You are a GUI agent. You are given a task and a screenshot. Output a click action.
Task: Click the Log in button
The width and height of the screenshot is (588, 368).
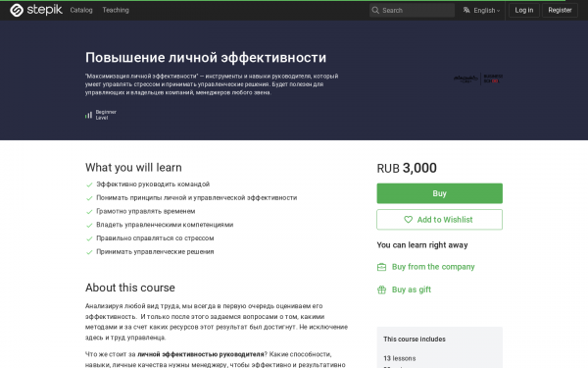(524, 10)
